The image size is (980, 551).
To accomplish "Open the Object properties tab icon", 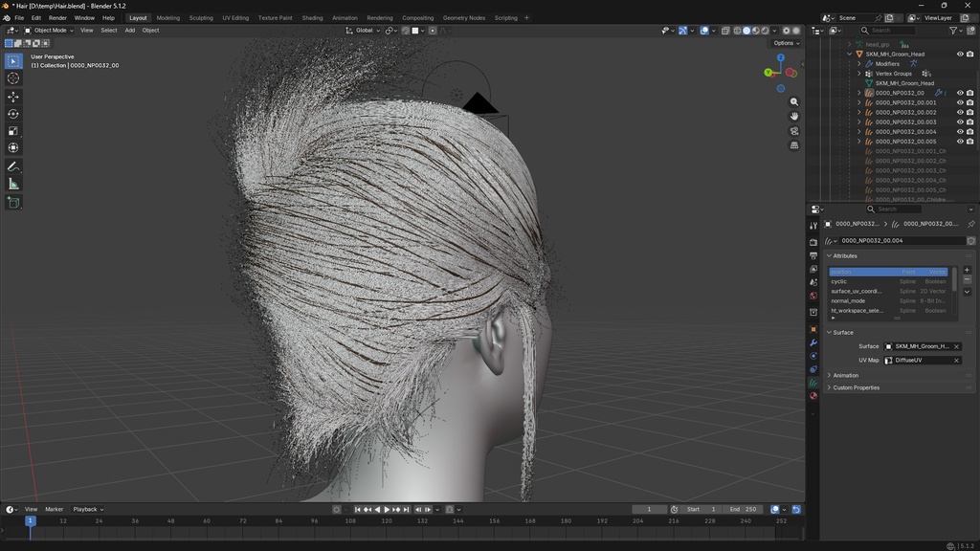I will pos(813,329).
